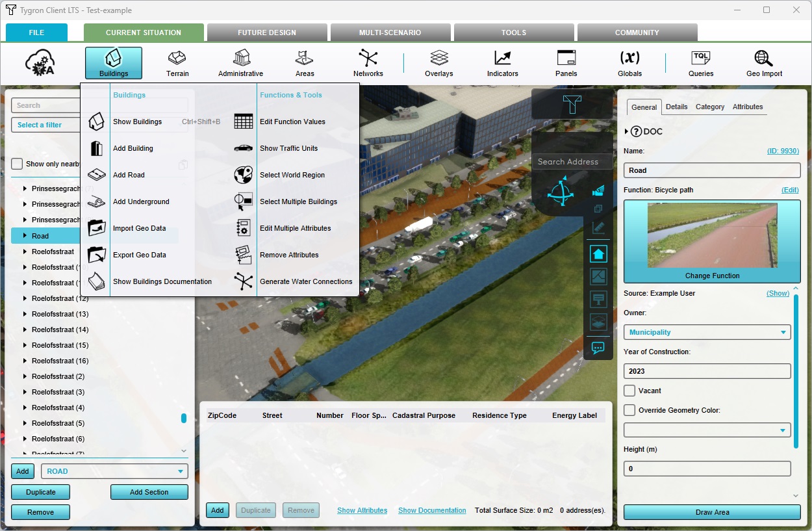
Task: Click the compass navigation icon on map
Action: tap(559, 193)
